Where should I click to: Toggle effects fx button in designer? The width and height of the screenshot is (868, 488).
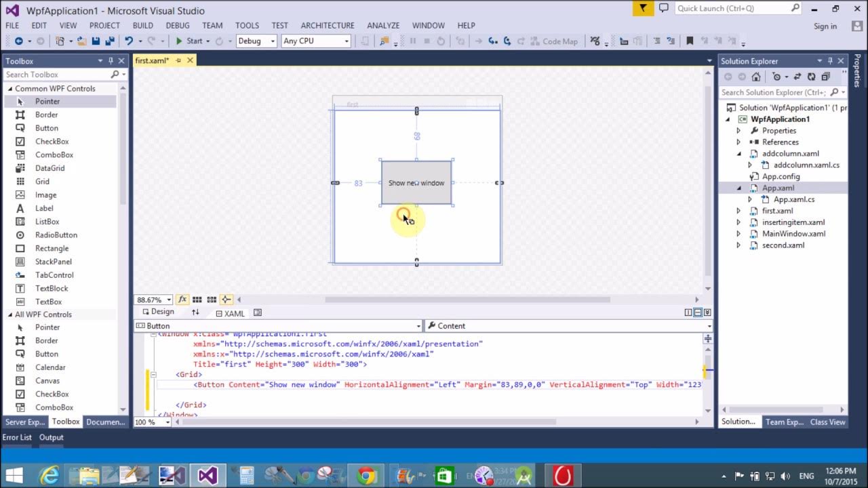pos(182,300)
